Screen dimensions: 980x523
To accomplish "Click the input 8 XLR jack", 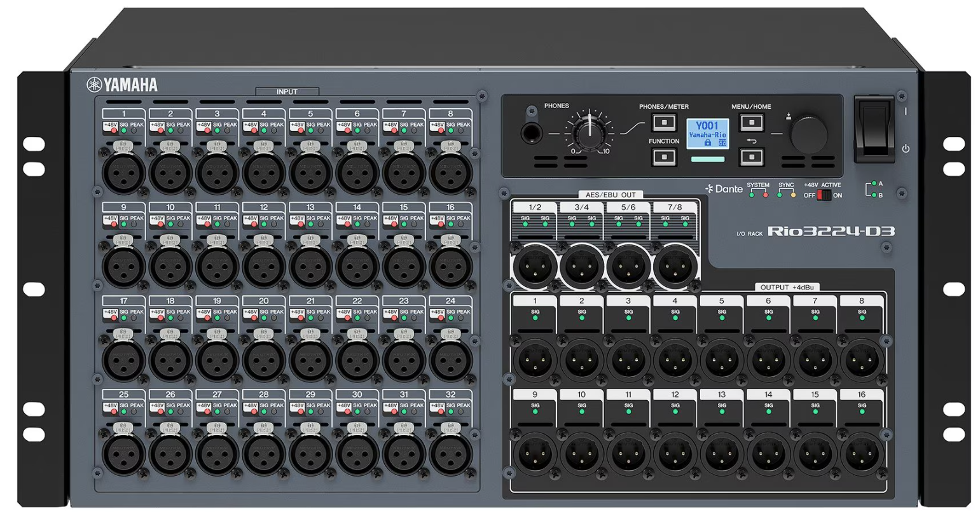I will click(x=450, y=172).
